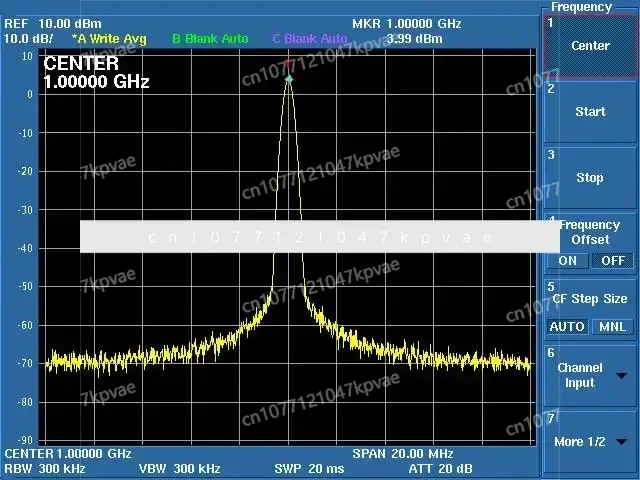Click the SPAN 20.00 MHz readout
Viewport: 640px width, 480px height.
[x=403, y=453]
